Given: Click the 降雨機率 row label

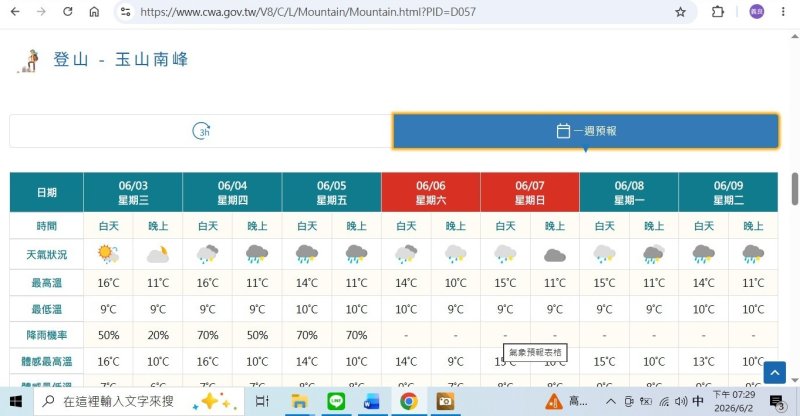Looking at the screenshot, I should click(x=46, y=335).
